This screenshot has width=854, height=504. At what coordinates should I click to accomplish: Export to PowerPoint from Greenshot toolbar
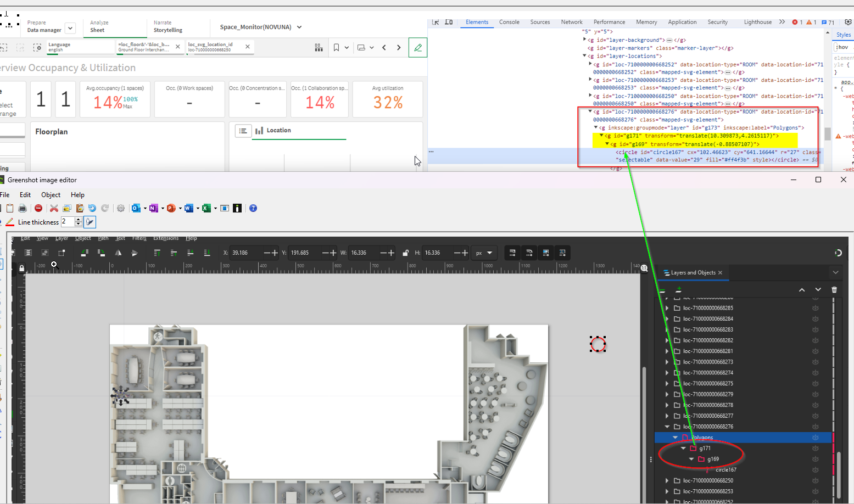click(171, 208)
